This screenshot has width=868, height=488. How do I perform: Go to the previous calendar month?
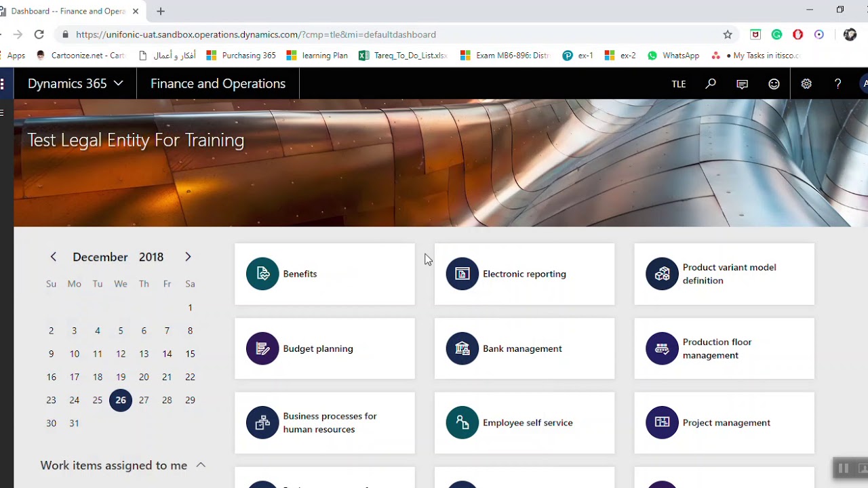(x=54, y=257)
